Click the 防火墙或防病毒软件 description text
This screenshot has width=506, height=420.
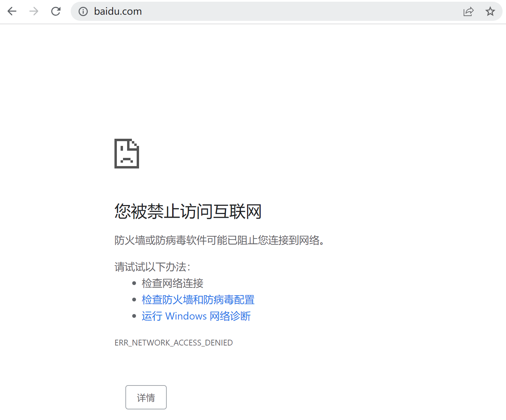[219, 240]
